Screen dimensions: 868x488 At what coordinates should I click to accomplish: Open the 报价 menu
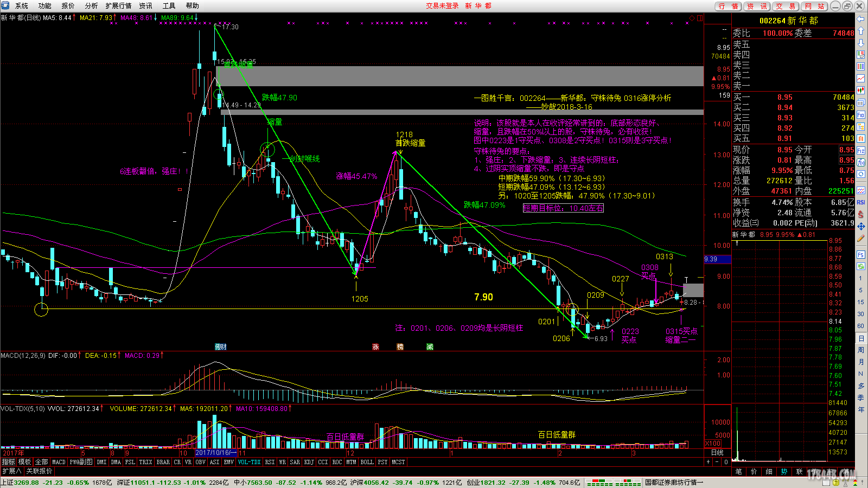tap(68, 5)
